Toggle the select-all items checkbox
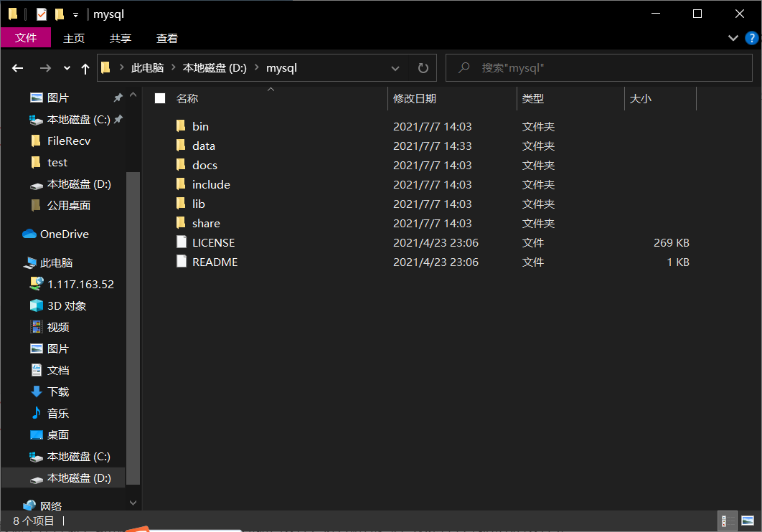Screen dimensions: 762x532 tap(160, 98)
